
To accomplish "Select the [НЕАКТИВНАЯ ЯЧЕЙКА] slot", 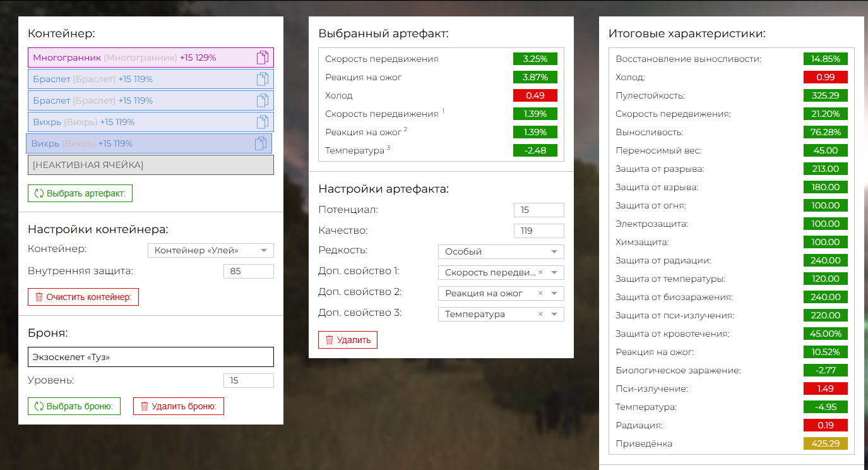I will click(x=151, y=165).
